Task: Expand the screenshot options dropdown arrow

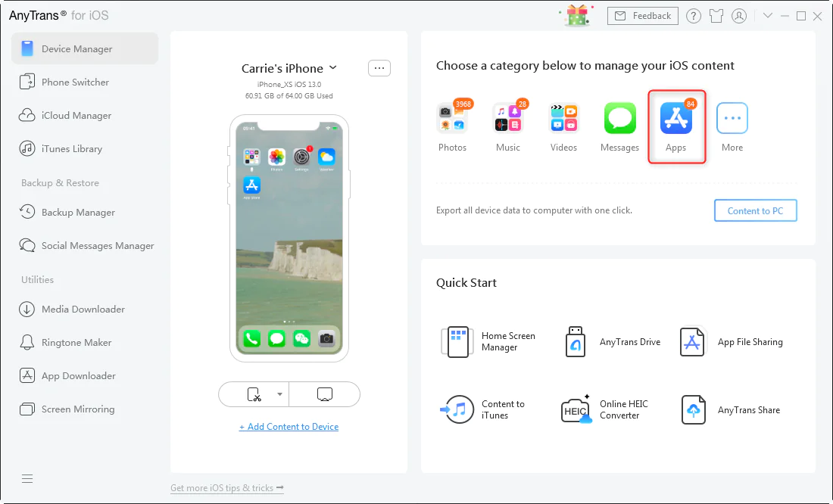Action: click(279, 394)
